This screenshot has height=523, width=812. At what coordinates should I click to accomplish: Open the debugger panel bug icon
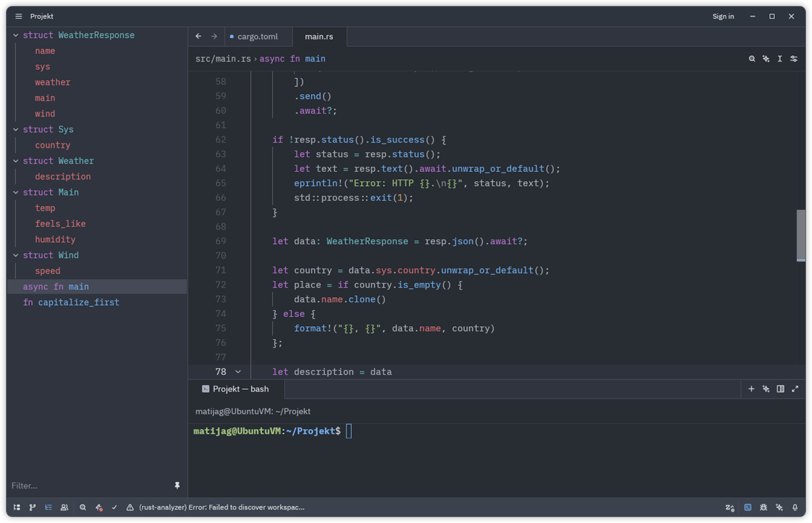coord(763,507)
